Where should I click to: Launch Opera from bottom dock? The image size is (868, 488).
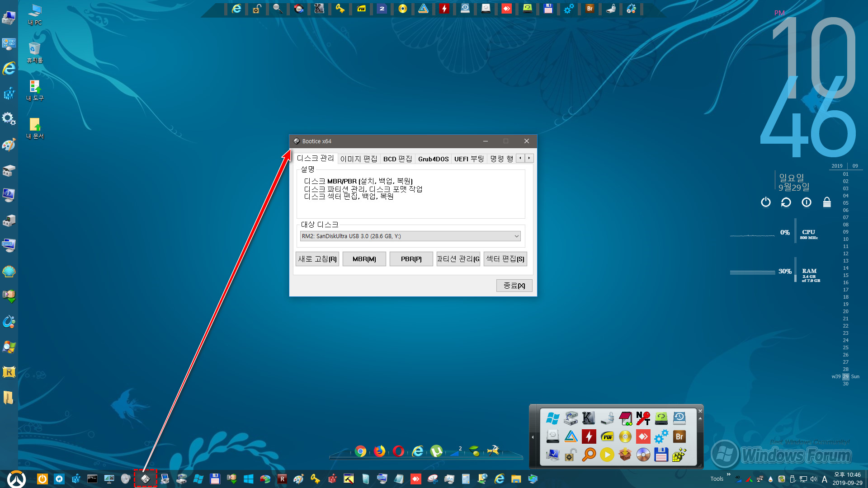[x=398, y=451]
